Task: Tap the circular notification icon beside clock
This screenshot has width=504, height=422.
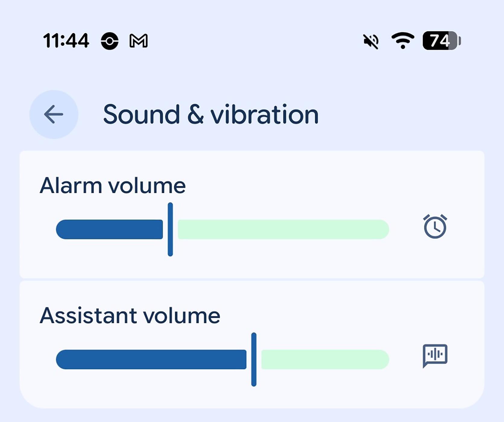Action: [x=109, y=41]
